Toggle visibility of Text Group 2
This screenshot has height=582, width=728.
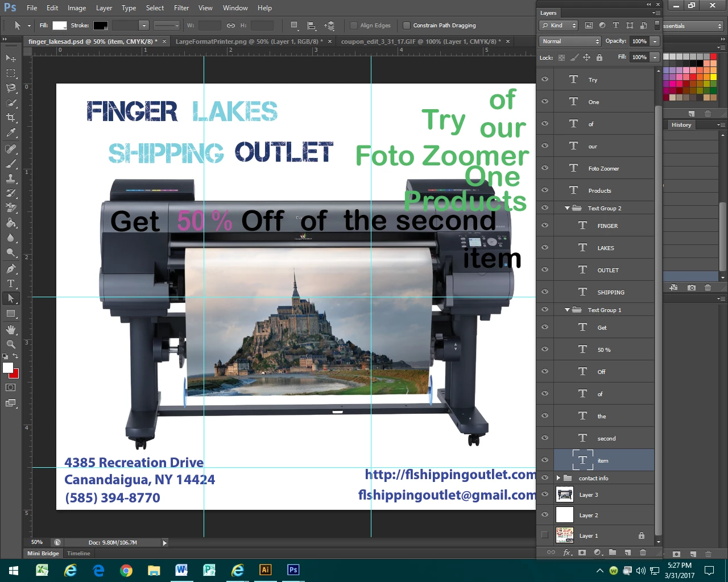545,208
